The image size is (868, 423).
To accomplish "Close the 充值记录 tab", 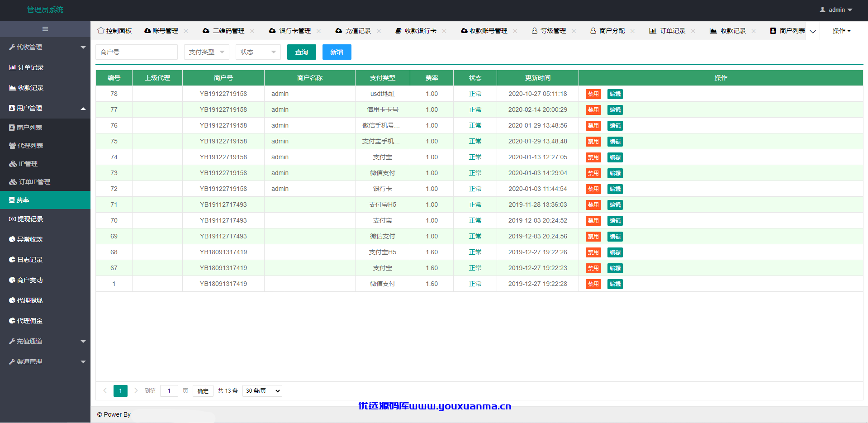I will (379, 31).
